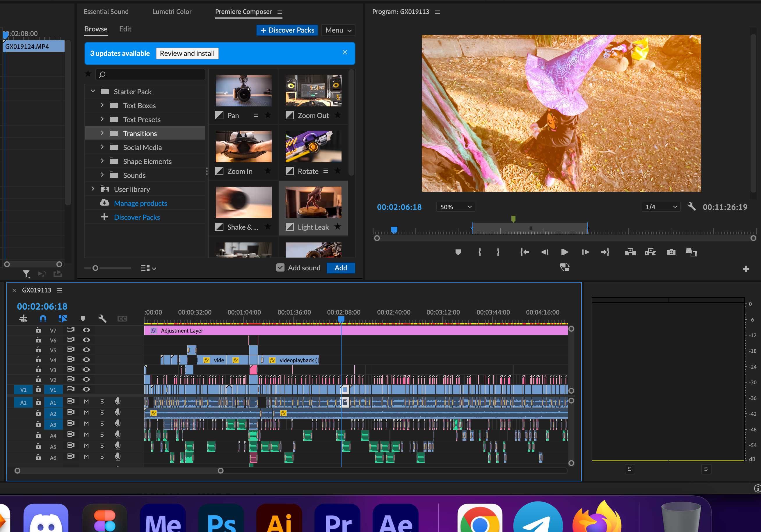This screenshot has height=532, width=761.
Task: Toggle visibility eye icon on V3 track
Action: [86, 369]
